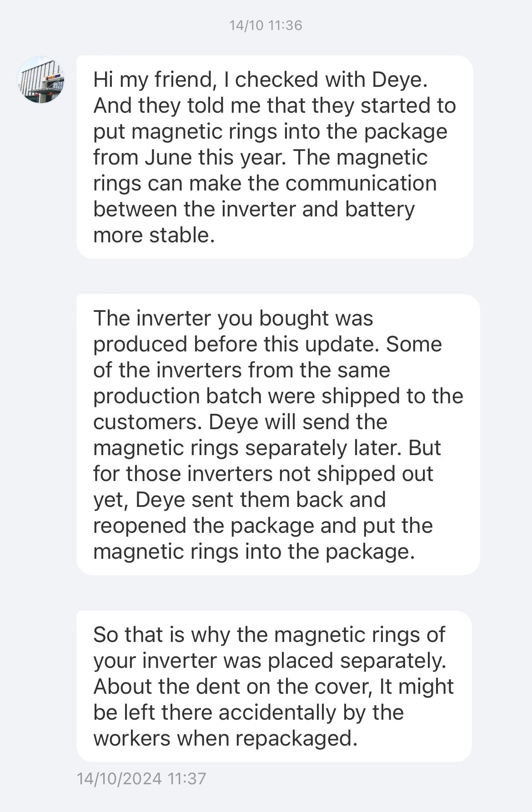
Task: Click "more stable." ending the first message
Action: click(x=154, y=236)
